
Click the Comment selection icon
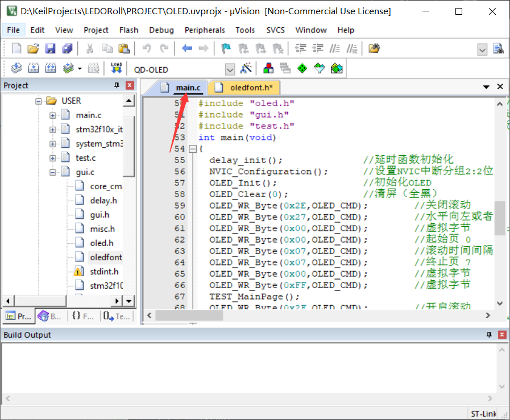(335, 48)
